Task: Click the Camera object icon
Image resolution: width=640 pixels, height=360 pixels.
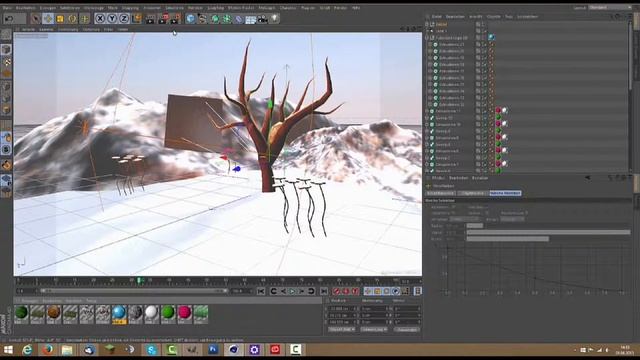Action: pos(262,18)
